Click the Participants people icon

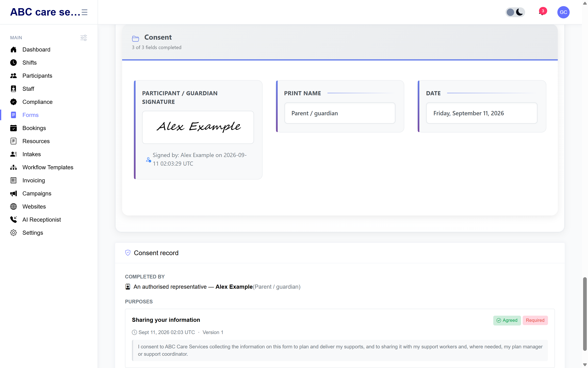click(13, 76)
